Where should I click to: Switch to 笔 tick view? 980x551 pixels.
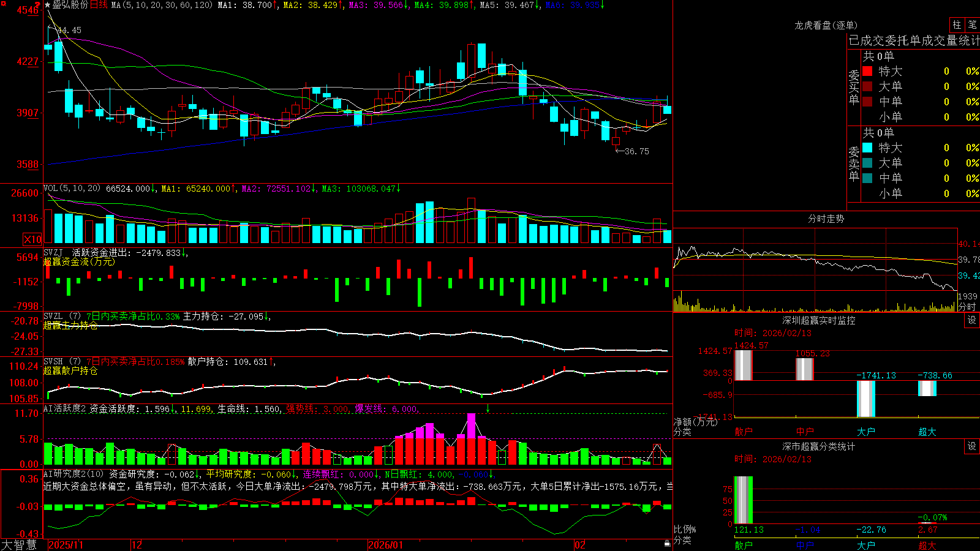[972, 25]
